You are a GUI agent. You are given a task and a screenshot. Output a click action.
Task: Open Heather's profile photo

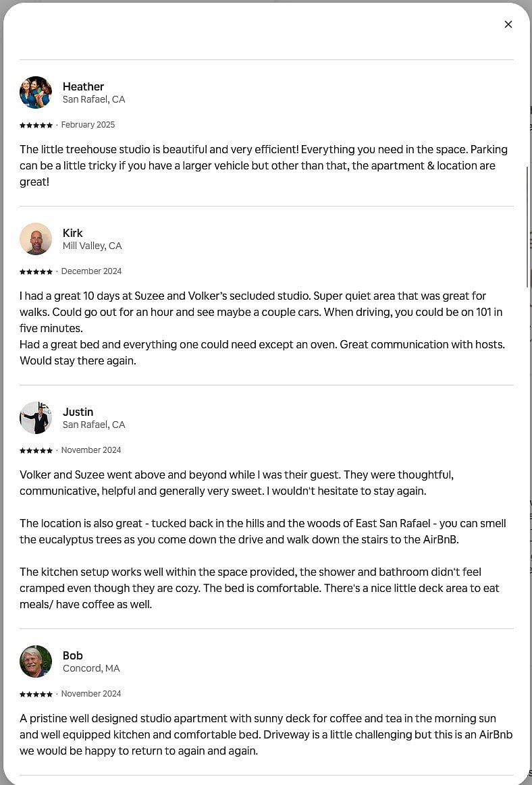(x=36, y=92)
